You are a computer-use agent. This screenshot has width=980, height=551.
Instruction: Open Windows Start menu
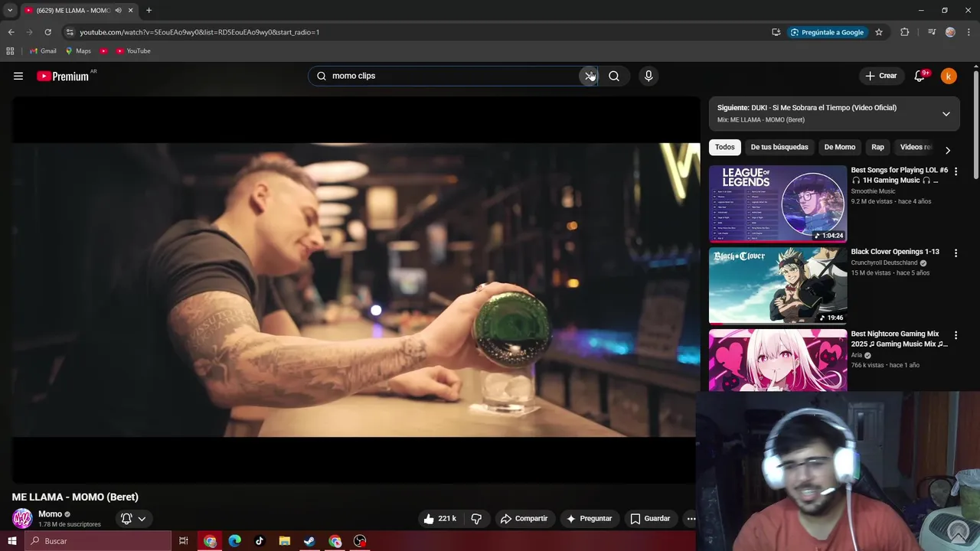(x=11, y=541)
